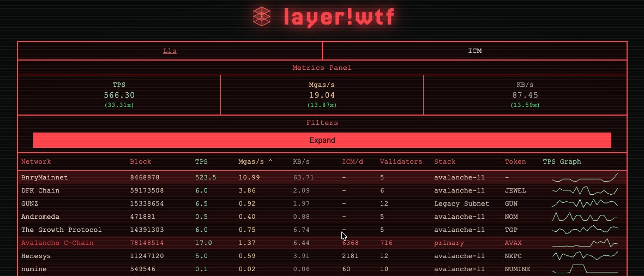Viewport: 644px width, 276px height.
Task: View Henesys TPS sparkline graph
Action: tap(585, 256)
